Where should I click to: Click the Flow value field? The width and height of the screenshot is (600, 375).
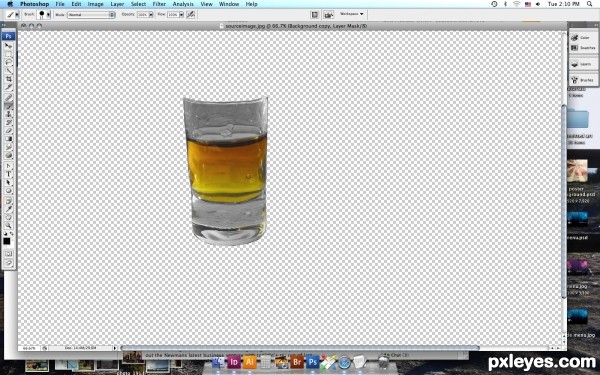point(173,15)
